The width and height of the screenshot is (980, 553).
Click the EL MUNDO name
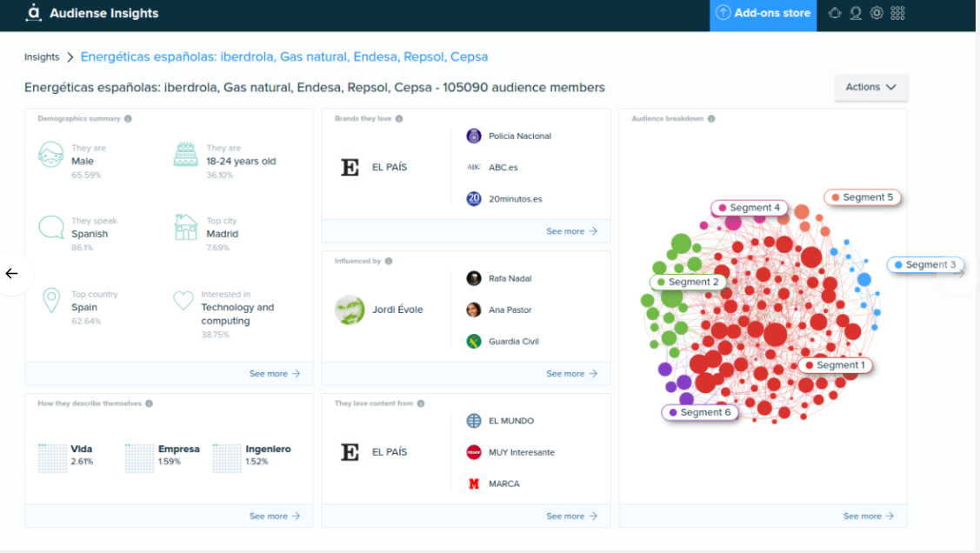(511, 421)
